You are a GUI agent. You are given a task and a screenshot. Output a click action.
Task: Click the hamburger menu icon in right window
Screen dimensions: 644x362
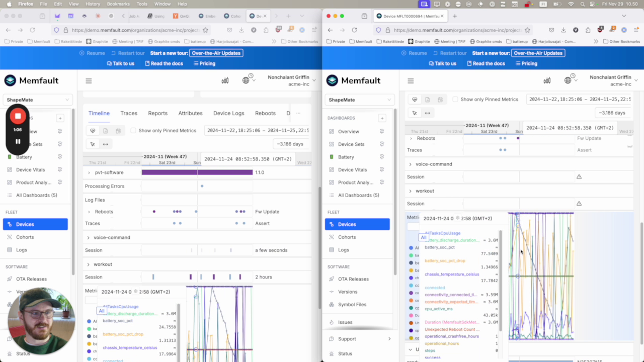[411, 81]
